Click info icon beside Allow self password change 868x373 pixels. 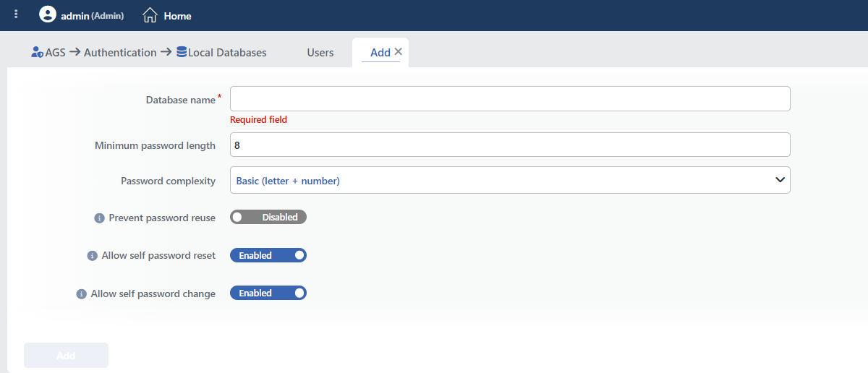(x=81, y=294)
